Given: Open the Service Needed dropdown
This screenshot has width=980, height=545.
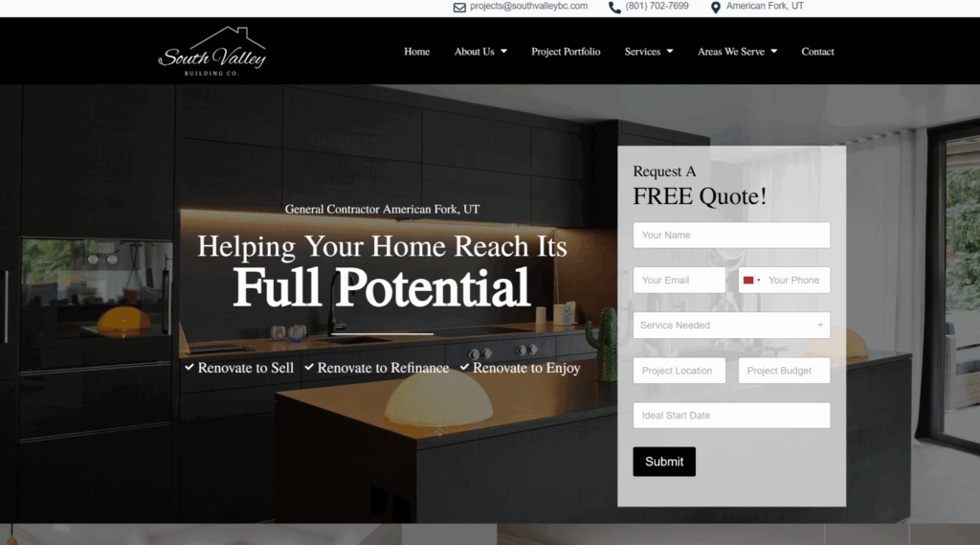Looking at the screenshot, I should 731,325.
